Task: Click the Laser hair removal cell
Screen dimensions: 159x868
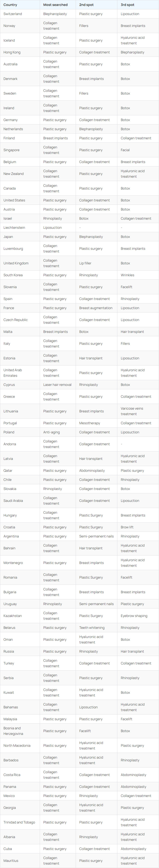Action: 57,384
